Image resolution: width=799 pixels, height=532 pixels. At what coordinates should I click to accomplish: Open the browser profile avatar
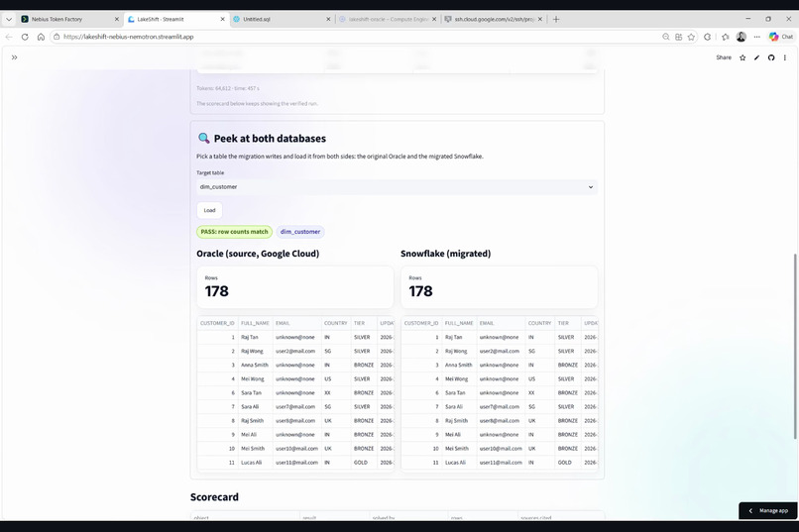[x=742, y=37]
